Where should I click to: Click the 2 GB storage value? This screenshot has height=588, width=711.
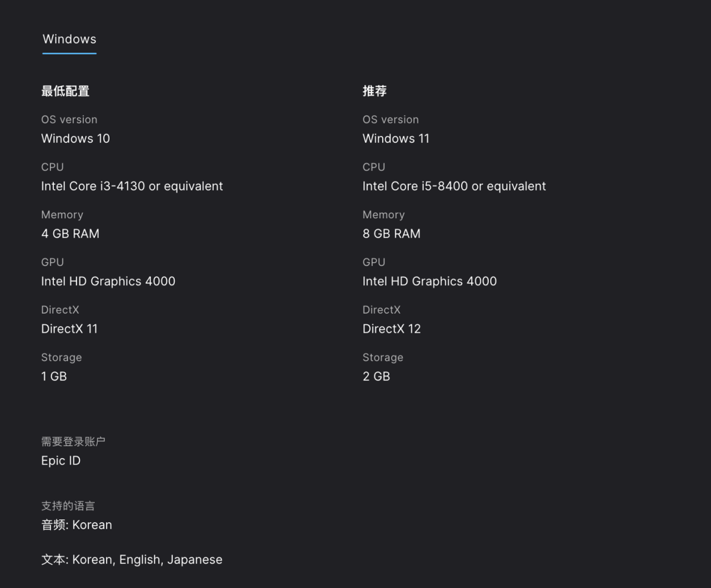pyautogui.click(x=376, y=376)
